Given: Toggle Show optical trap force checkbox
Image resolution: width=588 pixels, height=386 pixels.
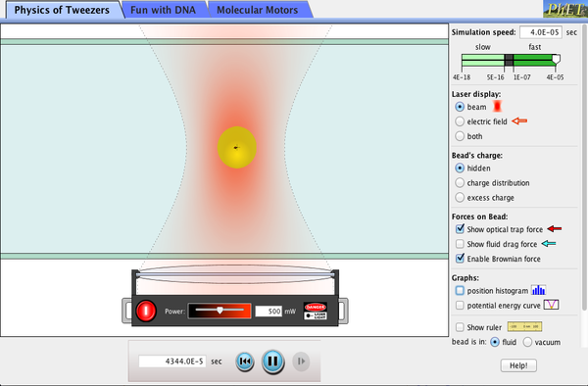Looking at the screenshot, I should (x=461, y=228).
